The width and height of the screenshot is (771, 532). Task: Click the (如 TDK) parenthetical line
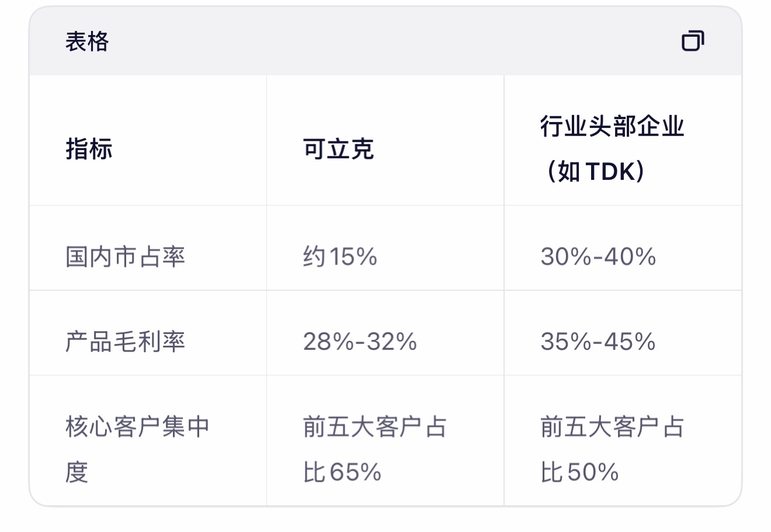coord(595,172)
